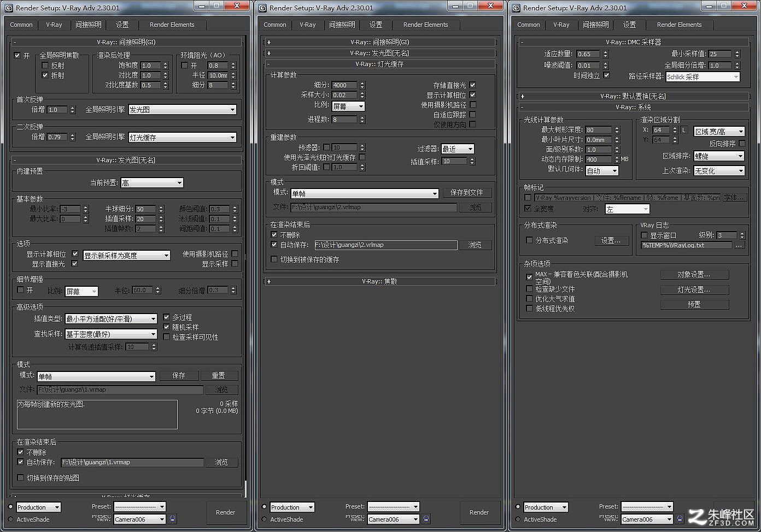Click 适应数量 field showing 0.65

[x=588, y=54]
